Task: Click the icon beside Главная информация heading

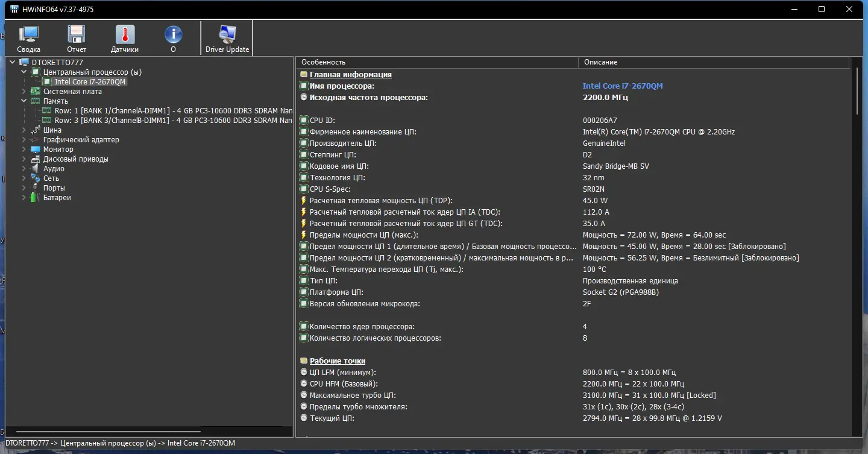Action: [304, 74]
